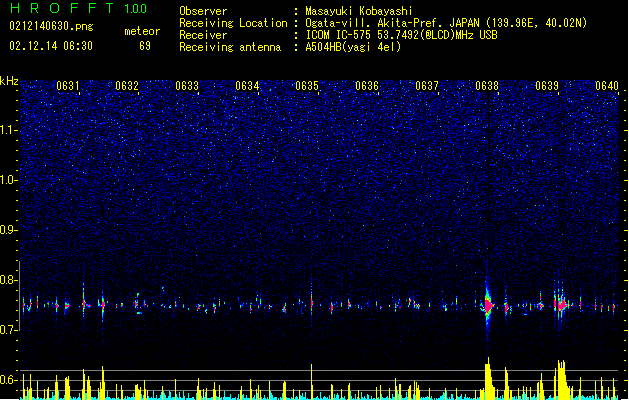Click the 0637 time marker

[x=427, y=86]
